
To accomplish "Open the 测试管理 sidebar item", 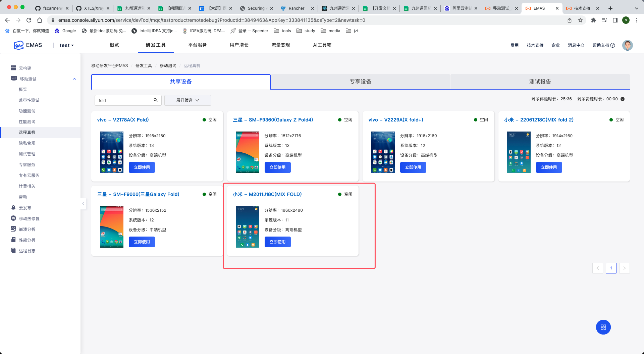I will [27, 154].
